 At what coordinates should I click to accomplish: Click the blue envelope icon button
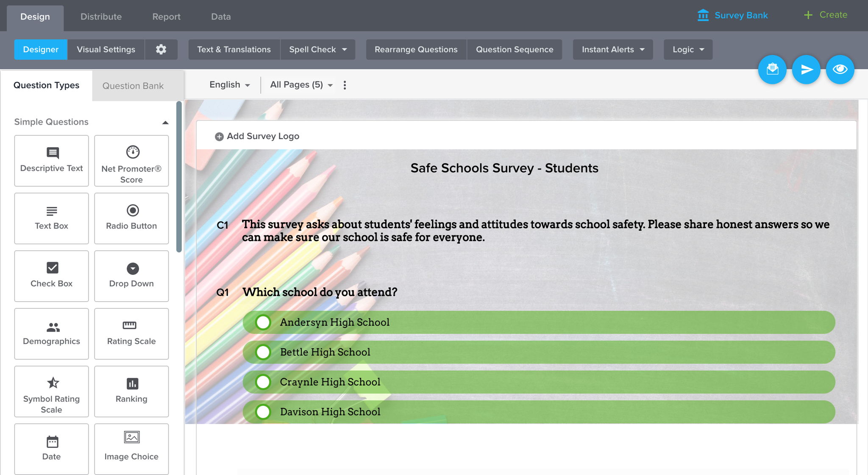(772, 70)
